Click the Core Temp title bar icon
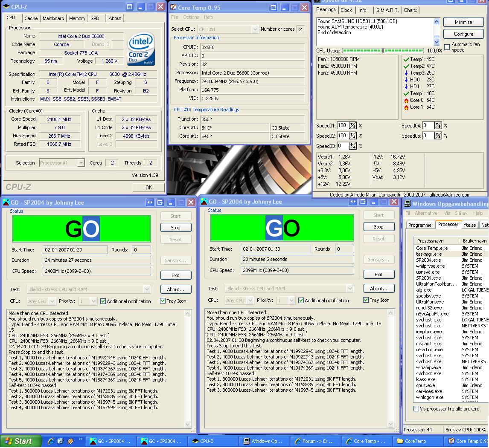The image size is (489, 448). [x=173, y=7]
